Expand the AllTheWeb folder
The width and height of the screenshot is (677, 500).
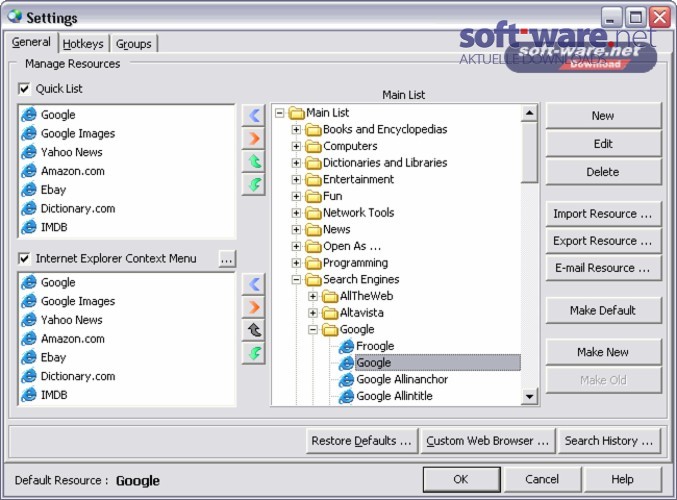click(313, 296)
